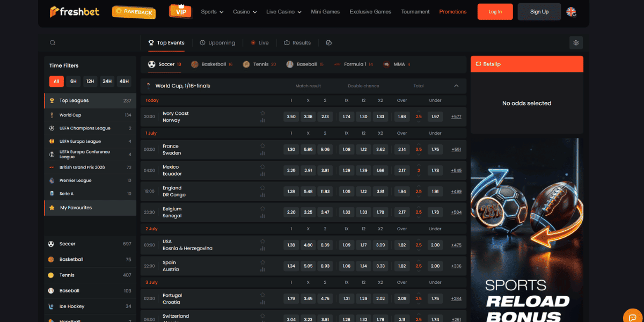Click the Sign Up button
Screen dimensions: 644x322
click(539, 12)
